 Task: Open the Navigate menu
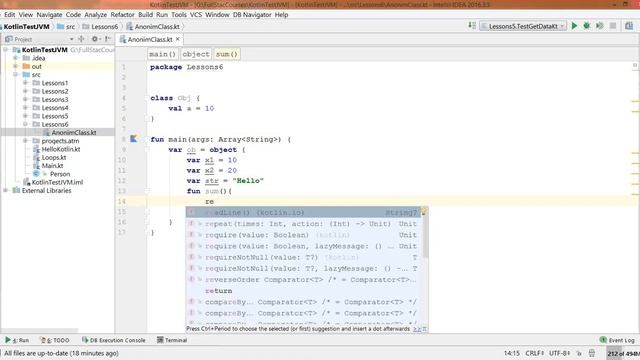pyautogui.click(x=49, y=15)
